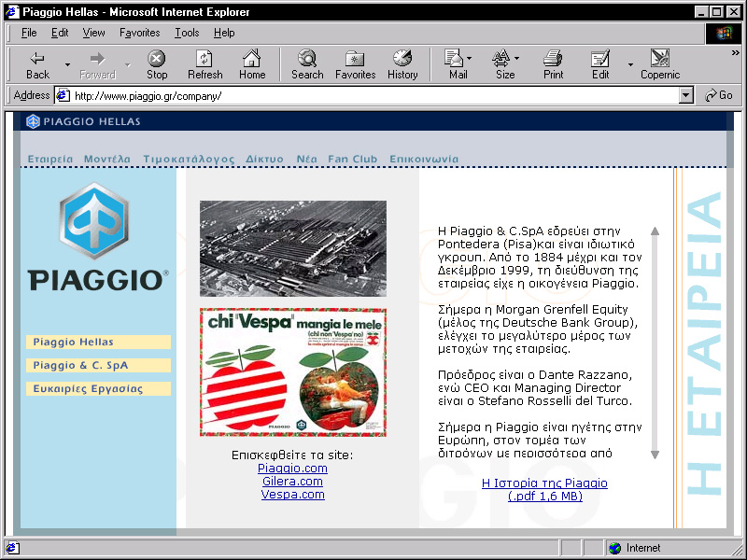Click the Back toolbar button
Viewport: 747px width, 560px height.
click(x=37, y=64)
